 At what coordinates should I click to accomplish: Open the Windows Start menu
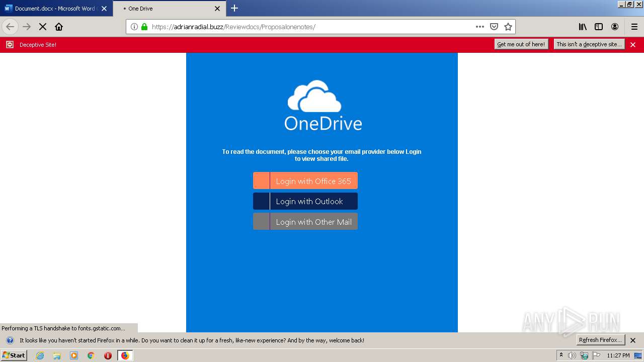pos(14,355)
